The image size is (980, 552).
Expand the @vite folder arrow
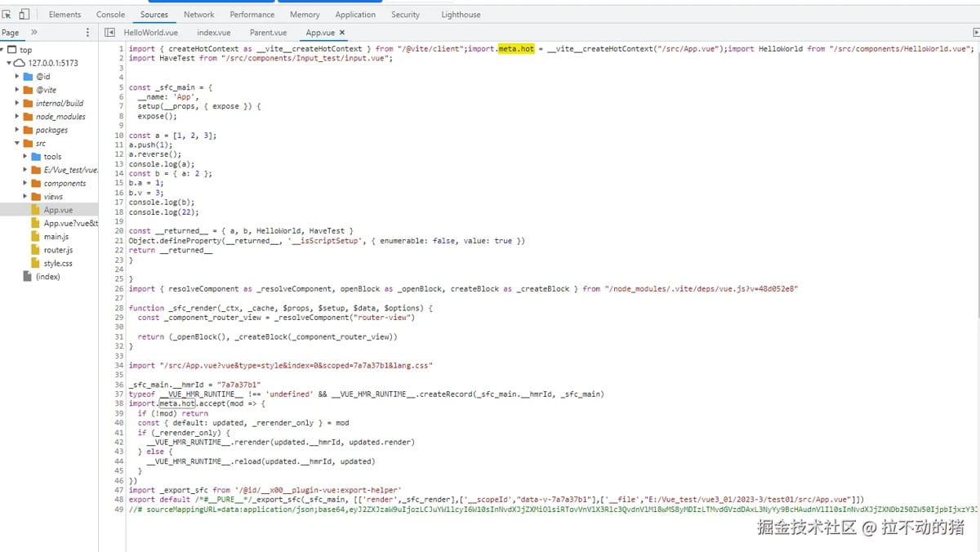coord(17,90)
